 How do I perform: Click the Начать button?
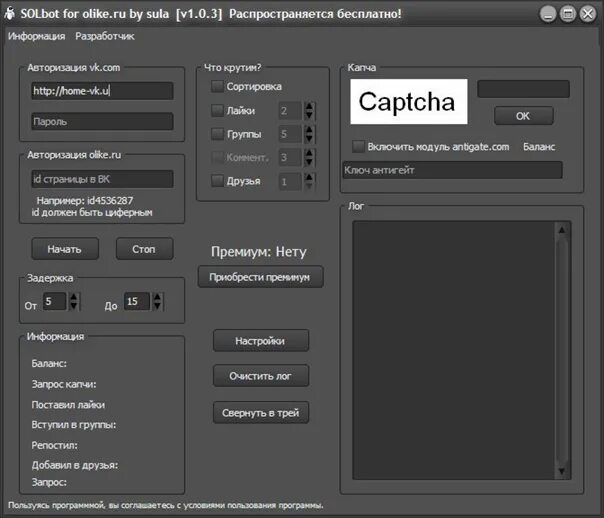click(x=65, y=249)
